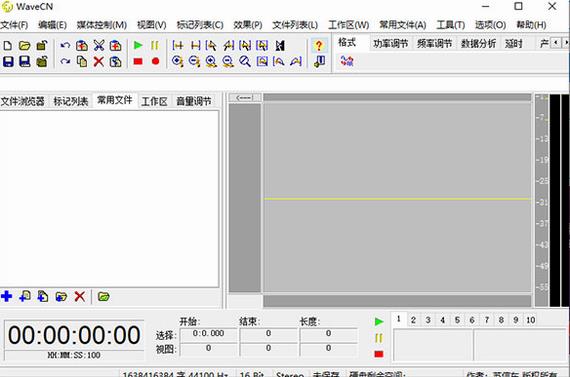Click the horizontal zoom in magnifier icon
This screenshot has width=570, height=377.
pyautogui.click(x=177, y=61)
